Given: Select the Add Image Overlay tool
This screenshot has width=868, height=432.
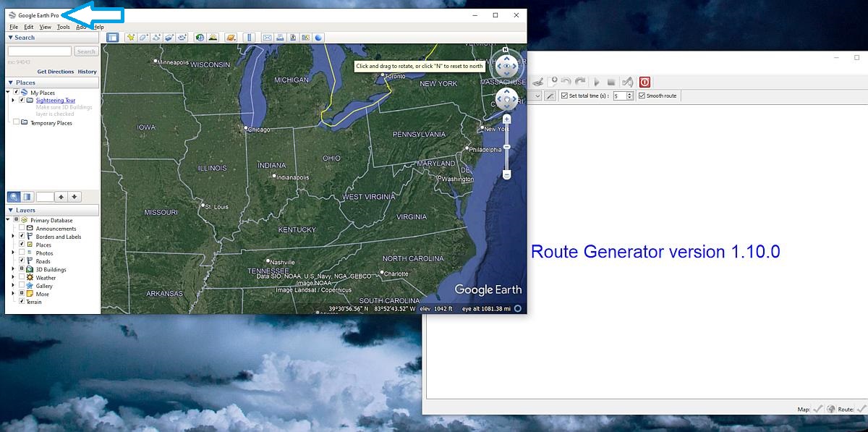Looking at the screenshot, I should pos(169,38).
